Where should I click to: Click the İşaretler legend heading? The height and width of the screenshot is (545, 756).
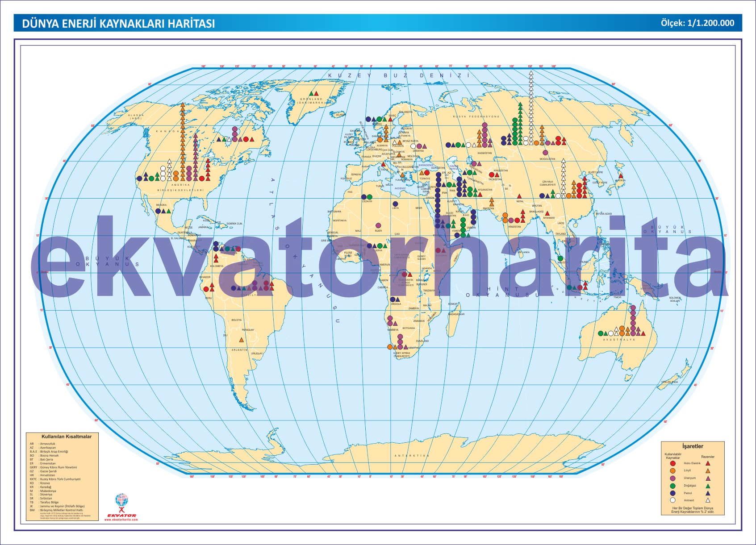[x=693, y=446]
